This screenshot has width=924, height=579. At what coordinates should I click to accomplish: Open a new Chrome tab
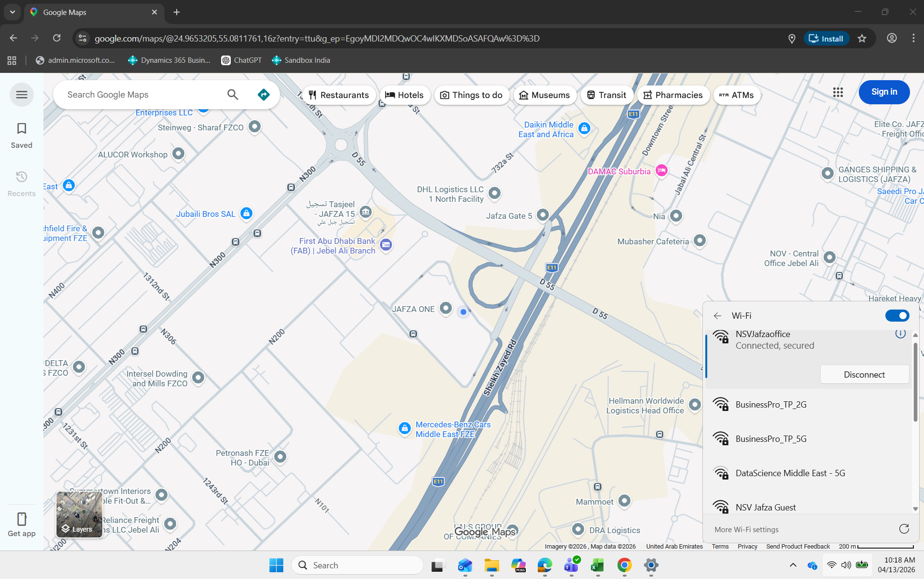(177, 12)
